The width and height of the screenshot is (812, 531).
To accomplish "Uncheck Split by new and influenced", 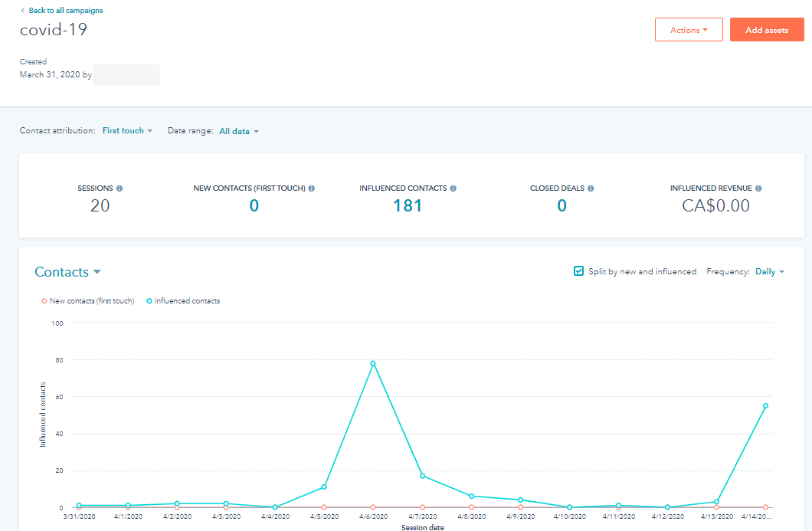I will 579,271.
